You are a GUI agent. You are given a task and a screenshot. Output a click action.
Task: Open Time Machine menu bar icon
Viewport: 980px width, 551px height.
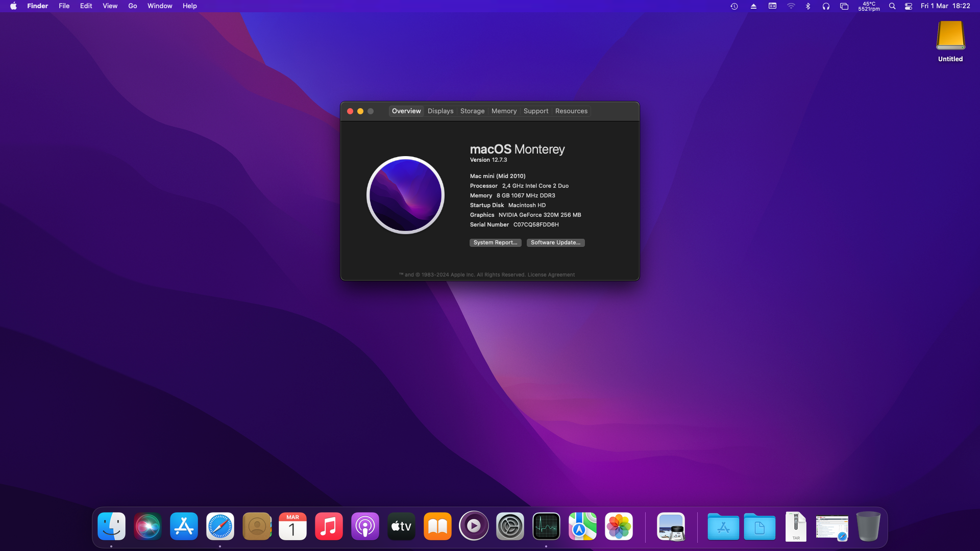pyautogui.click(x=734, y=6)
